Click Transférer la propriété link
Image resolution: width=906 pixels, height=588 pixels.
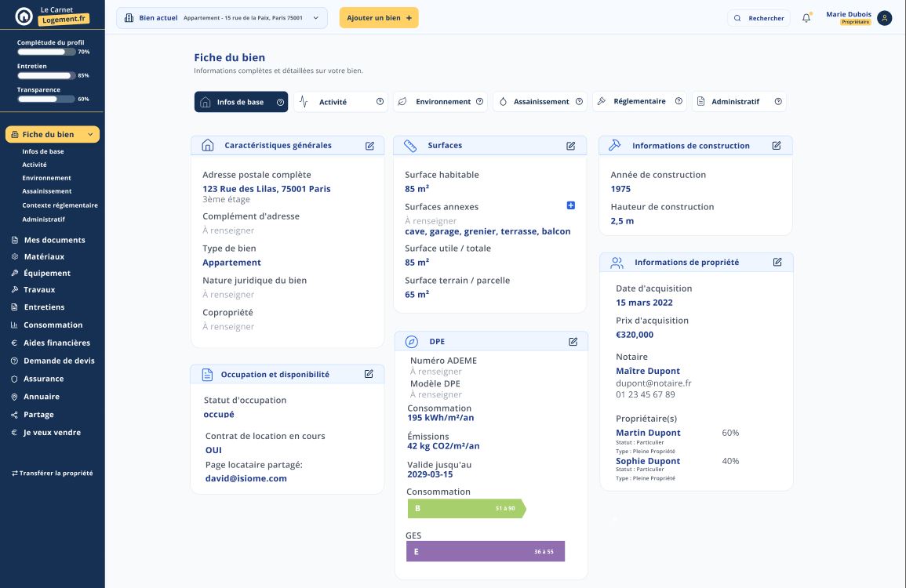coord(52,474)
